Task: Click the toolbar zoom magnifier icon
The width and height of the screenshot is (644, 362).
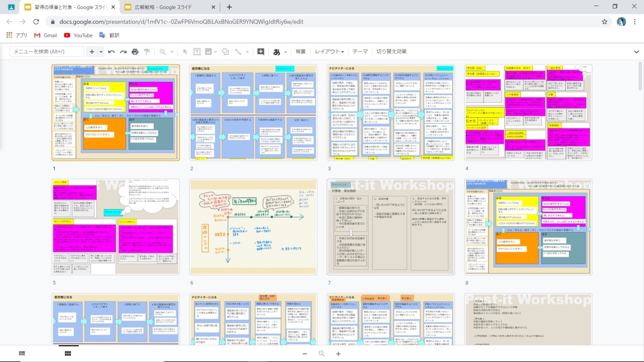Action: tap(163, 52)
